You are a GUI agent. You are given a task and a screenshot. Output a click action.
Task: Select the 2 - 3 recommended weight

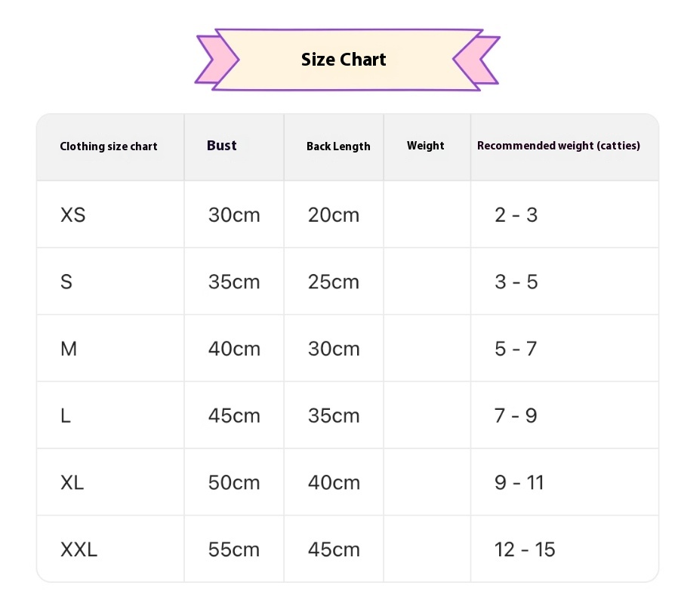coord(516,215)
